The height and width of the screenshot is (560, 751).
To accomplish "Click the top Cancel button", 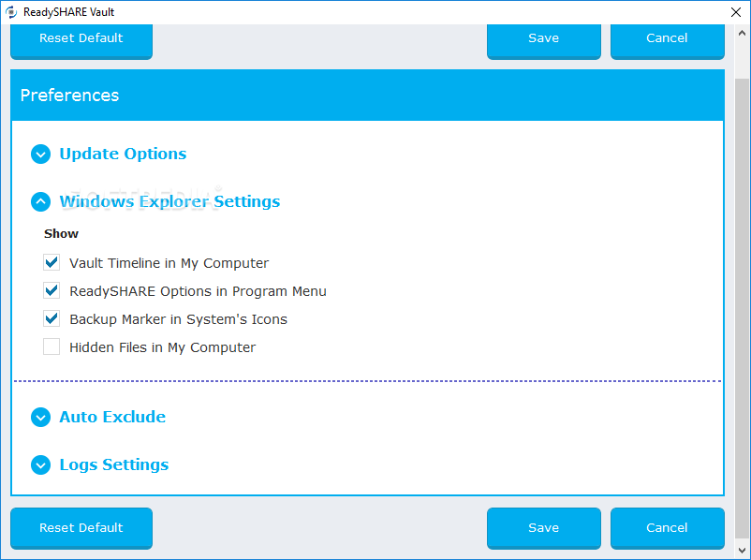I will pyautogui.click(x=667, y=40).
